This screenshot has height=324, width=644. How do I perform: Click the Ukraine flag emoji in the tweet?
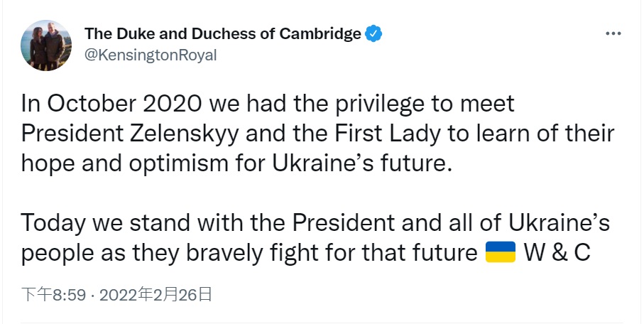[500, 254]
